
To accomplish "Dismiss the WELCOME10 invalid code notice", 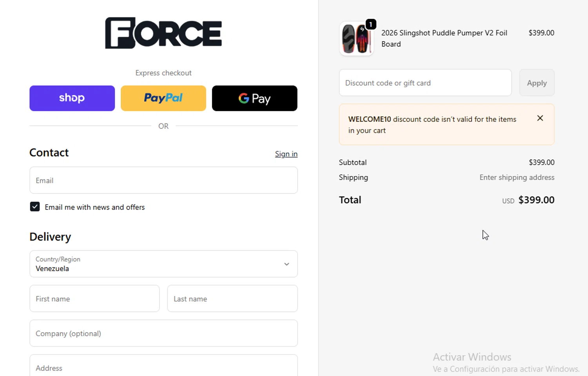I will pos(540,118).
